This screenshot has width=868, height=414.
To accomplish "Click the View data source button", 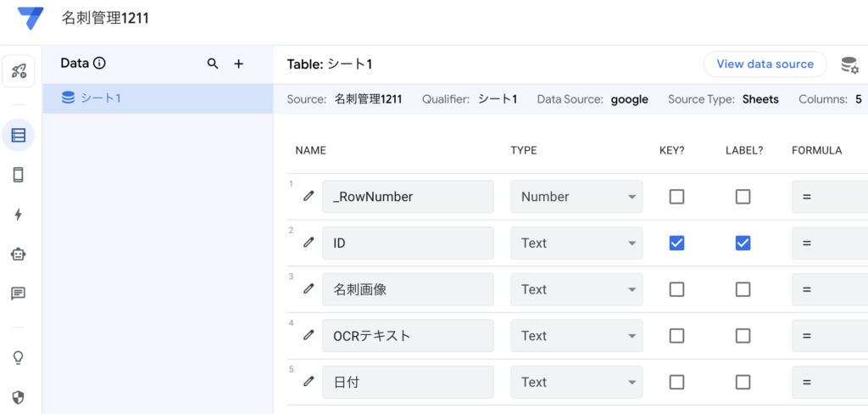I will (765, 64).
